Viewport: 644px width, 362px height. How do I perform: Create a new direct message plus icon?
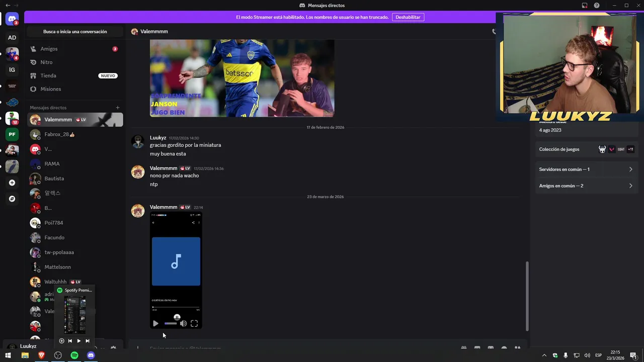point(118,108)
